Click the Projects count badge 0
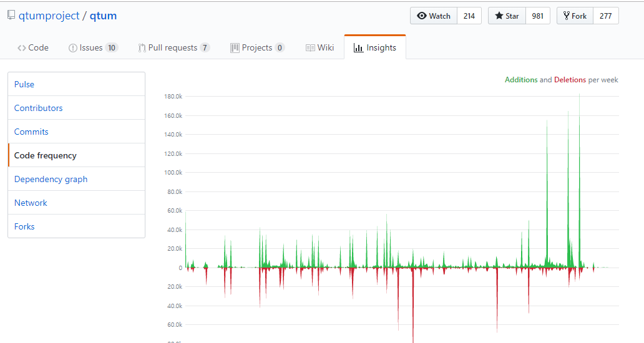 click(x=280, y=48)
